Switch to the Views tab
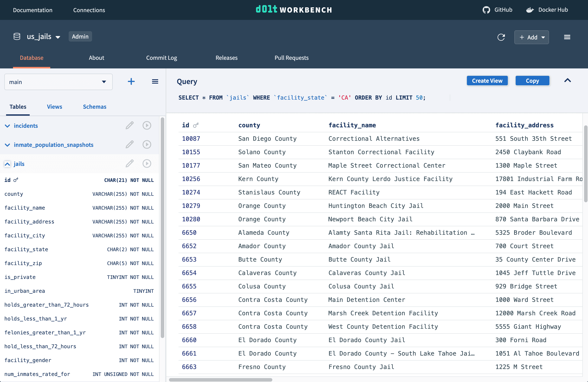 click(54, 107)
